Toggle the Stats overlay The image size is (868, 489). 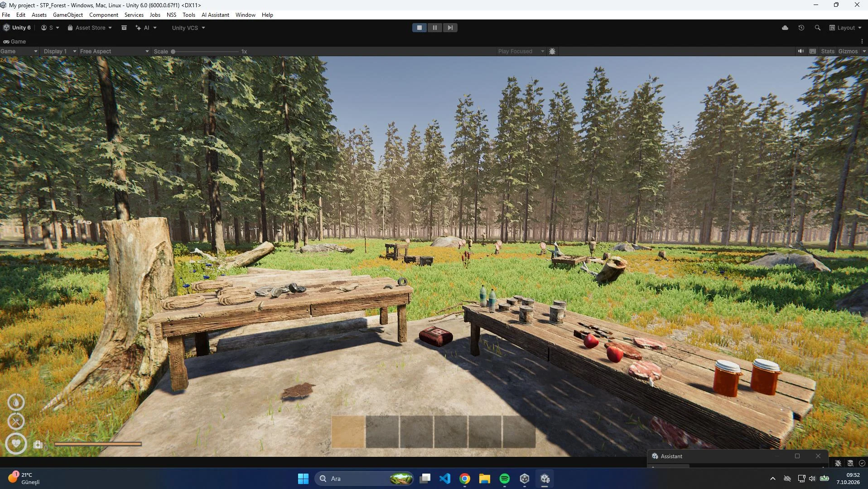(827, 51)
